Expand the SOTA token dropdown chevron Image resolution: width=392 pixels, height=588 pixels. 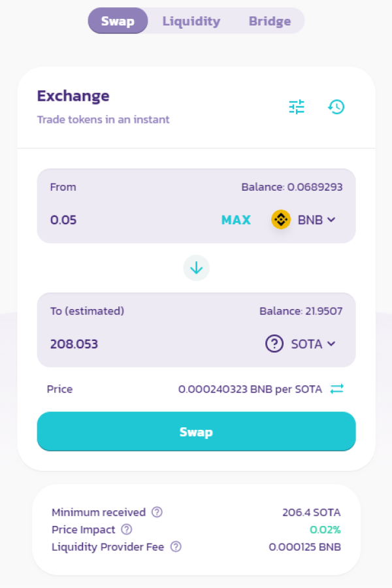click(331, 344)
